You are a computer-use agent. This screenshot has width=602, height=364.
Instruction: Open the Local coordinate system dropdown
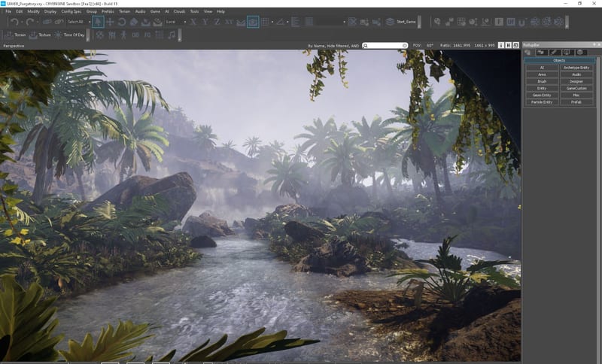tap(176, 22)
